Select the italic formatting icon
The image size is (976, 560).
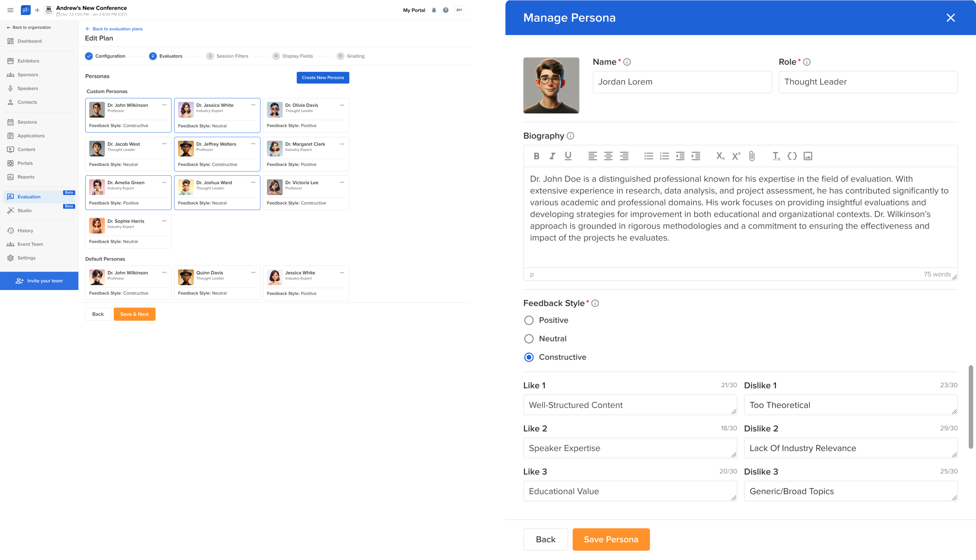552,156
